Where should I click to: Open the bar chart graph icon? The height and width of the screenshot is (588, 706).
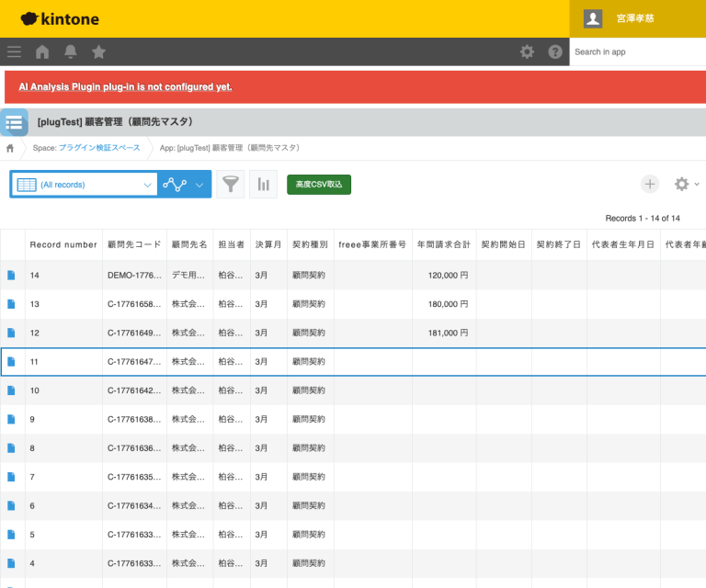pos(264,185)
